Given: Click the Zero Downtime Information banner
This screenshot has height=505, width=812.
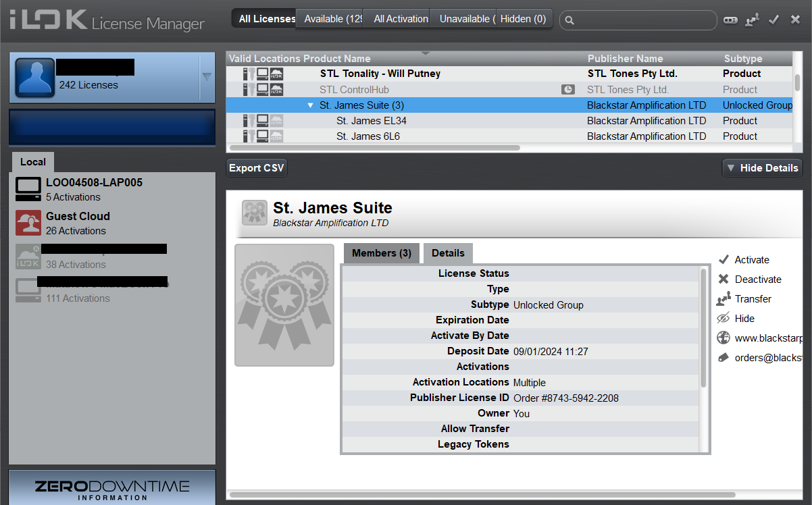Looking at the screenshot, I should (x=112, y=487).
